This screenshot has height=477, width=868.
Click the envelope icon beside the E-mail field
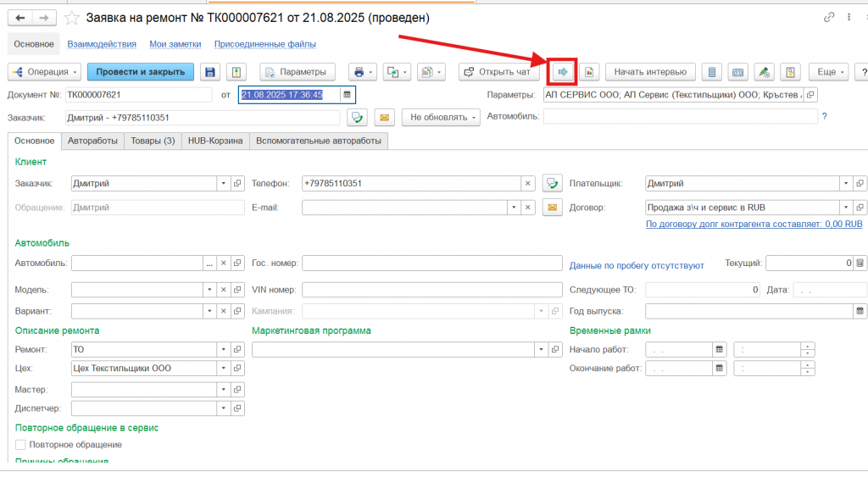(x=552, y=207)
